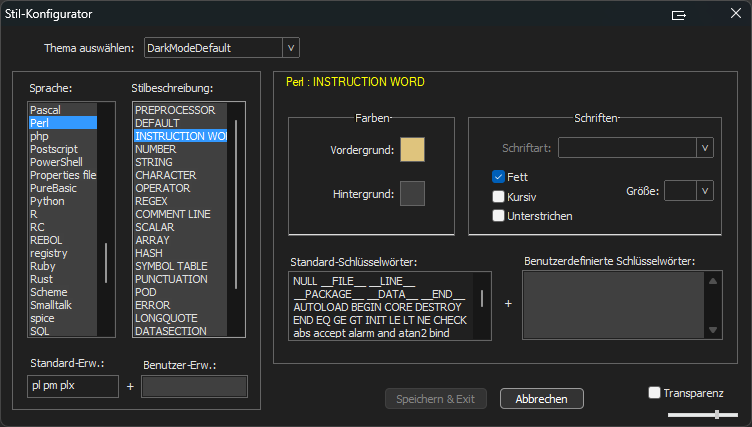Close the Stil-Konfigurator dialog

tap(736, 13)
